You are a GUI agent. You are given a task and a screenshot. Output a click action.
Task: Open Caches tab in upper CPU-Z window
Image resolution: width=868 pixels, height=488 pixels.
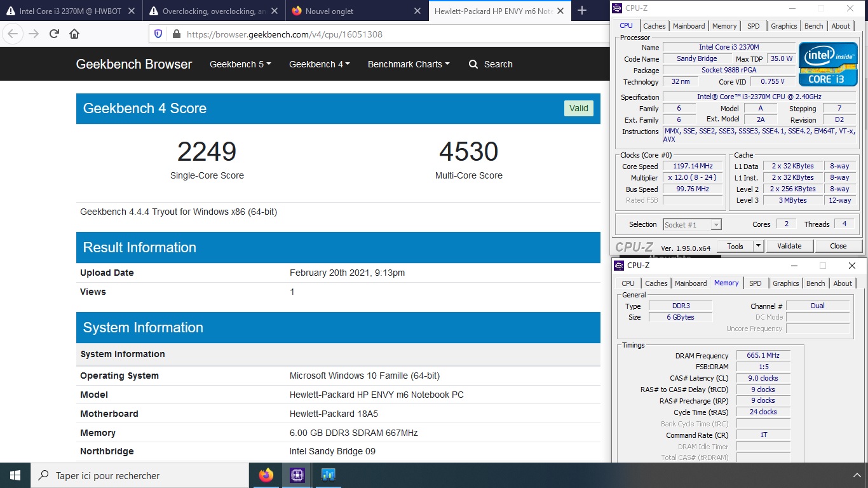coord(654,26)
